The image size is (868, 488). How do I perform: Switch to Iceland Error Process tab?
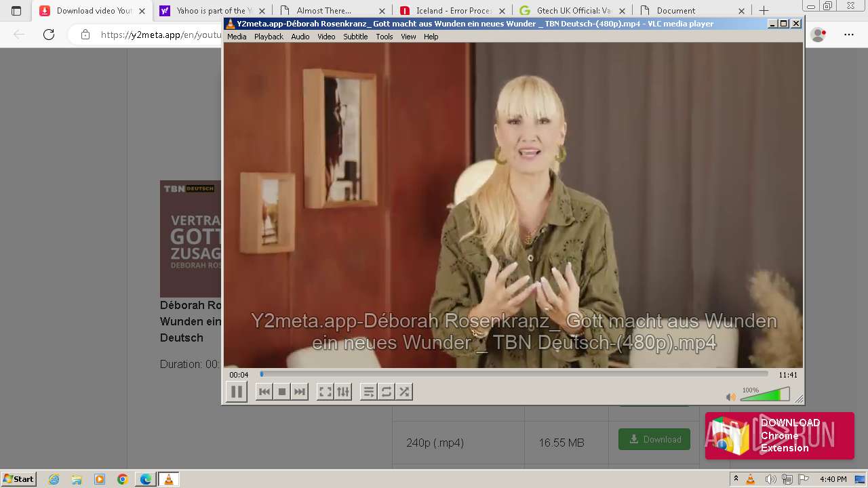click(452, 11)
